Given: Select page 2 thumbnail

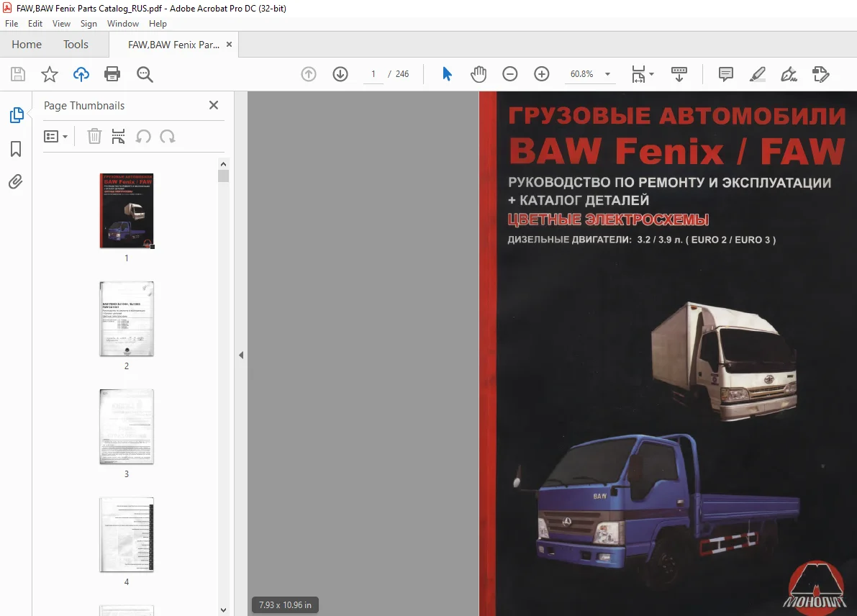Looking at the screenshot, I should click(127, 319).
